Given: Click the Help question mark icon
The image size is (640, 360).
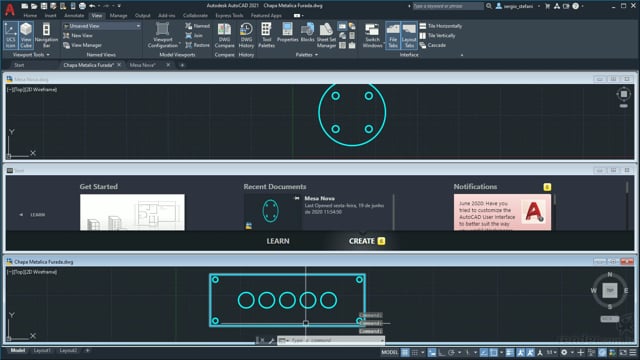Looking at the screenshot, I should click(576, 6).
